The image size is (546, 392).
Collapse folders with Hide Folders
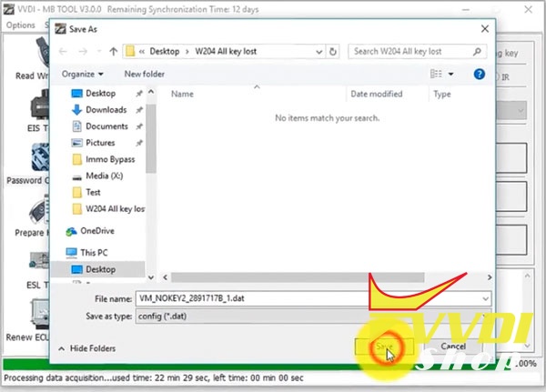pyautogui.click(x=87, y=348)
